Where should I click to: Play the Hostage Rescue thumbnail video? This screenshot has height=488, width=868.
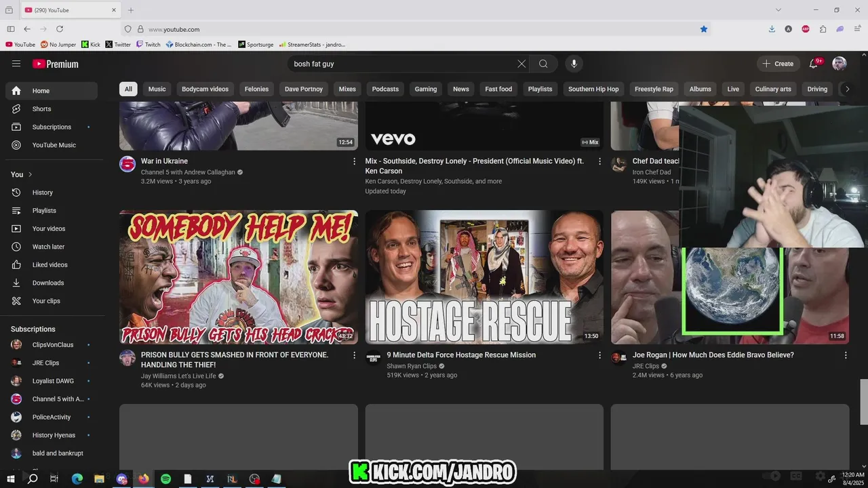point(484,277)
